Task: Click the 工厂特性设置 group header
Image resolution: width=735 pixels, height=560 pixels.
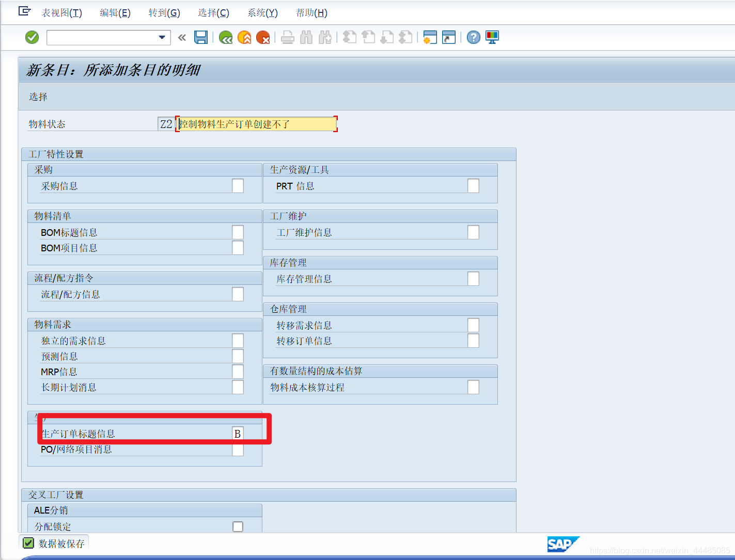Action: pyautogui.click(x=269, y=154)
